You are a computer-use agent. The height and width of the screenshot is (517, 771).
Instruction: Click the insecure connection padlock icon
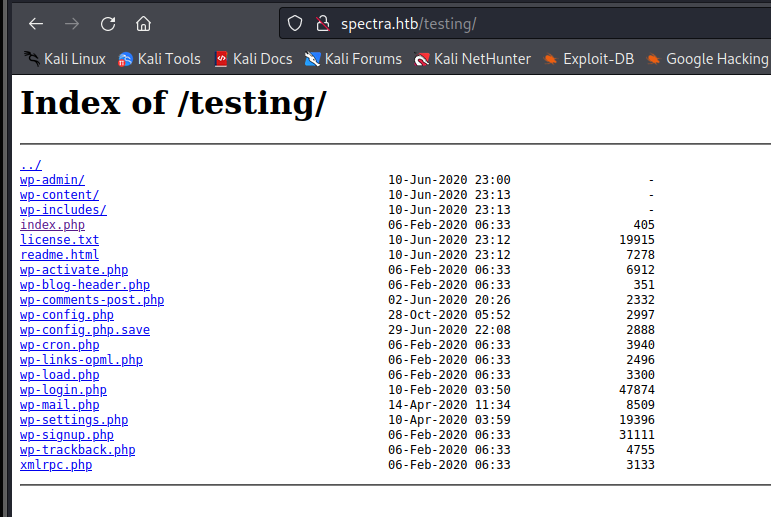(x=322, y=23)
